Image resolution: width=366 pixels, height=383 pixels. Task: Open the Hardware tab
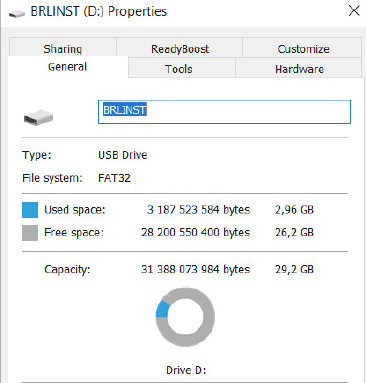click(299, 69)
